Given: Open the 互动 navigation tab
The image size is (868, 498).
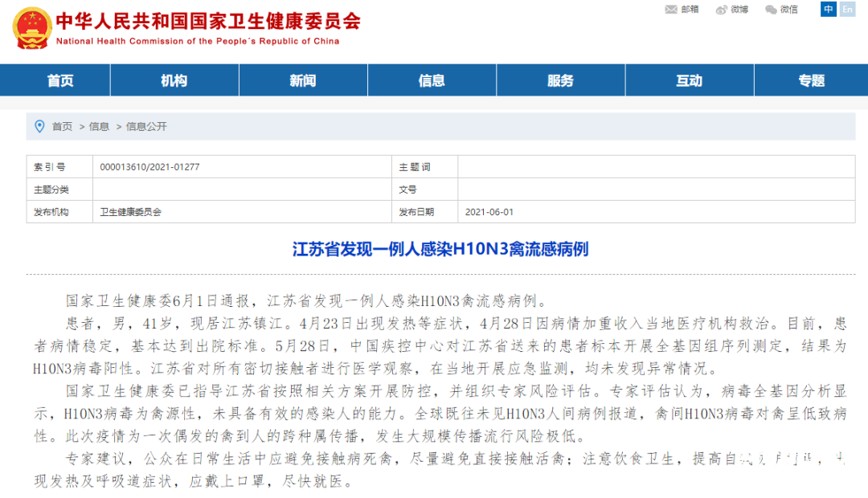Looking at the screenshot, I should click(x=690, y=80).
